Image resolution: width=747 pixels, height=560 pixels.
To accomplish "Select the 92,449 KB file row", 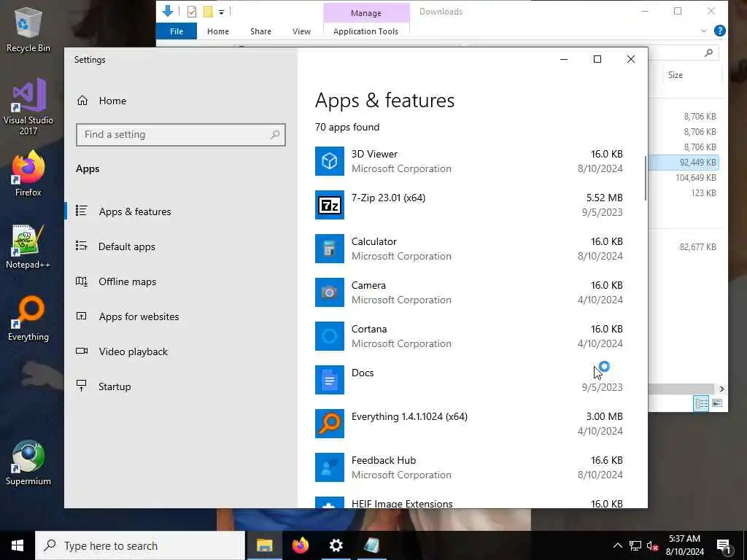I will point(684,163).
